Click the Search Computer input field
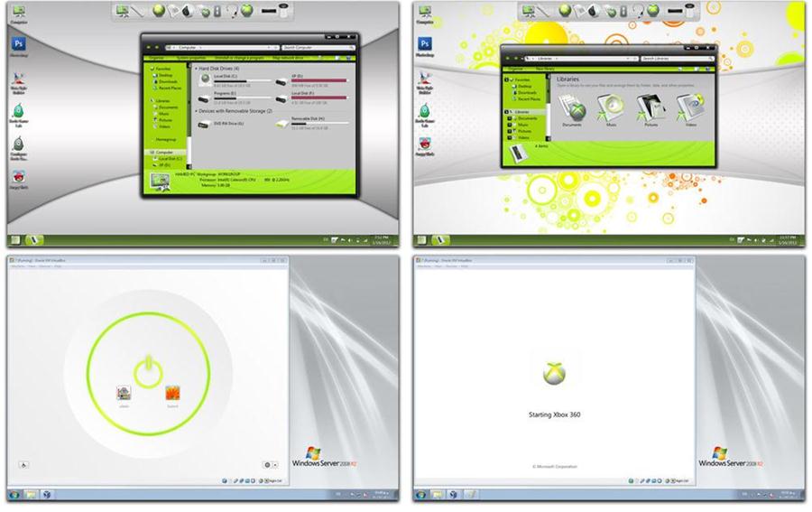 pyautogui.click(x=316, y=46)
